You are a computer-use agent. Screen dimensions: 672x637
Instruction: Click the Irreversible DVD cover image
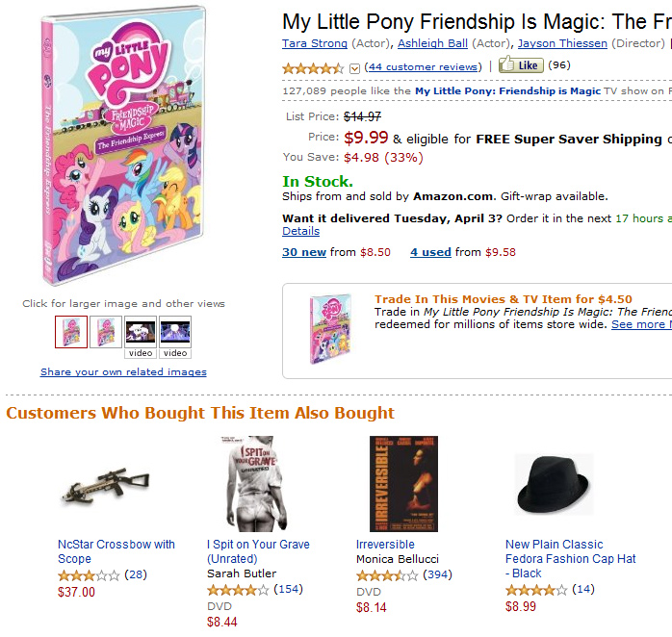pos(403,483)
